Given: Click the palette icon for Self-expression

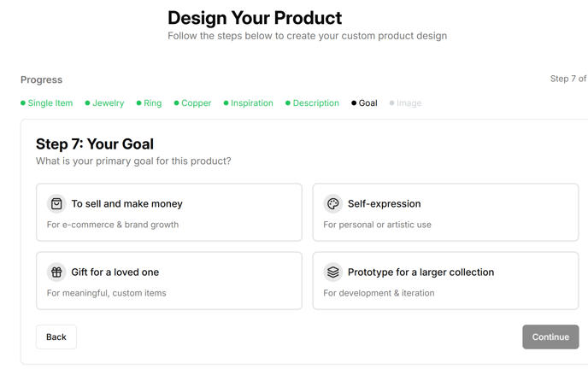Looking at the screenshot, I should tap(333, 204).
